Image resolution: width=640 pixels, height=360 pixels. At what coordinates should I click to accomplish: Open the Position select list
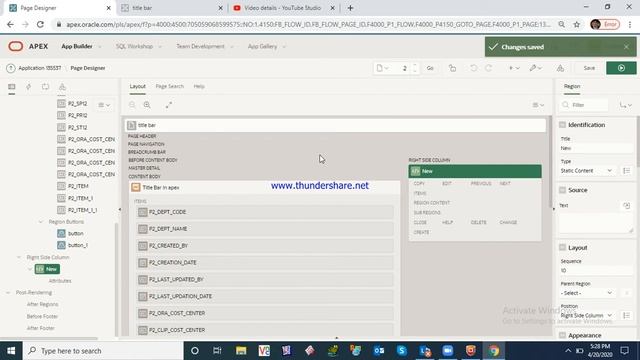tap(587, 315)
